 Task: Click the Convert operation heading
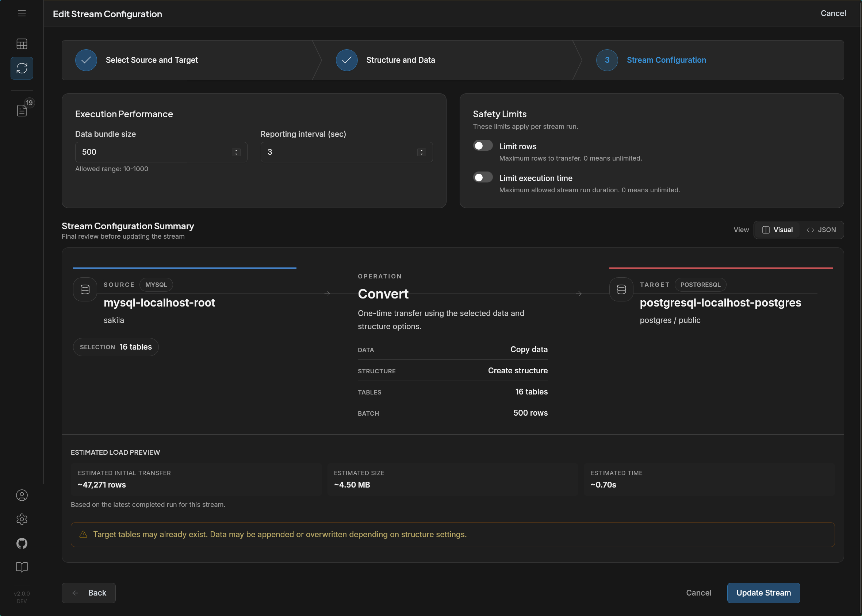383,294
